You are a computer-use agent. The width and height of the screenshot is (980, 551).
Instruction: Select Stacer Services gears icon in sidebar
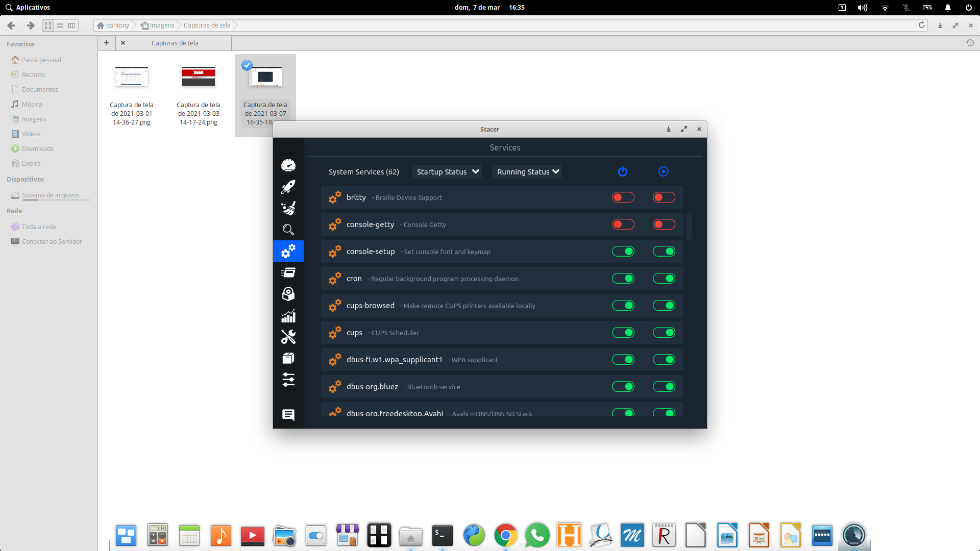click(x=288, y=251)
